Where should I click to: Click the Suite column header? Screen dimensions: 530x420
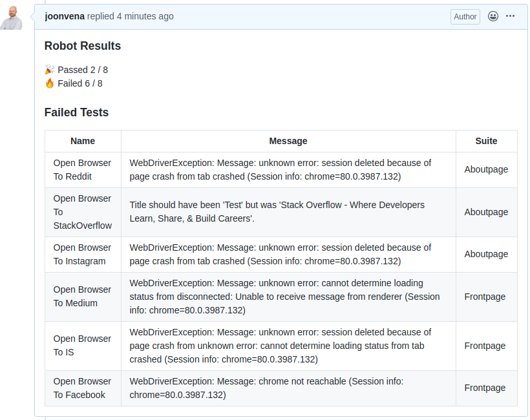[x=487, y=141]
